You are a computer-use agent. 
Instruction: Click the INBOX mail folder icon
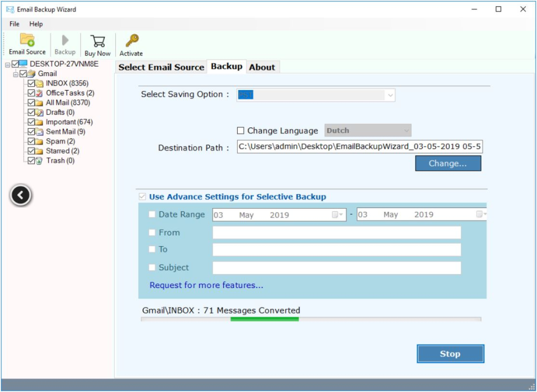tap(39, 83)
